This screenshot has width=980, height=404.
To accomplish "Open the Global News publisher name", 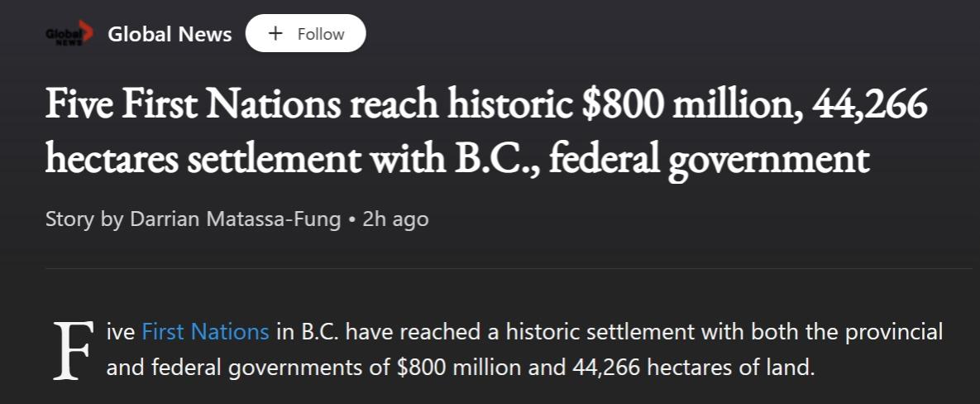I will (x=170, y=35).
